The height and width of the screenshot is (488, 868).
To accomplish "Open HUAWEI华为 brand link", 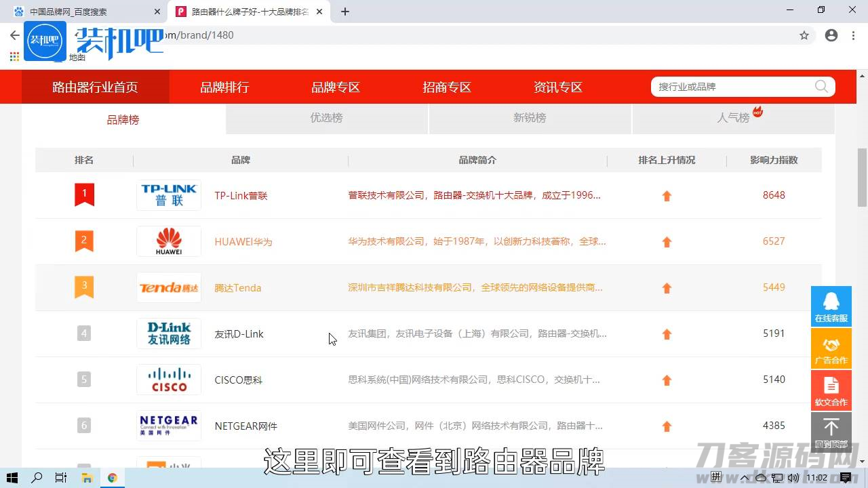I will [243, 241].
